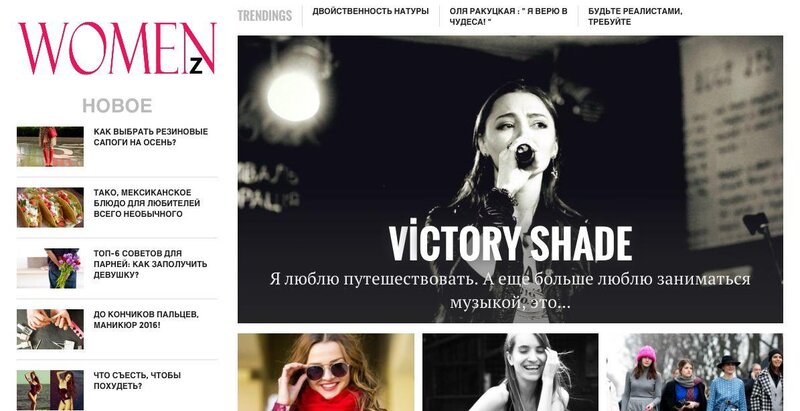Open 'Тако, мексиканское блюдо' article link

click(x=147, y=203)
